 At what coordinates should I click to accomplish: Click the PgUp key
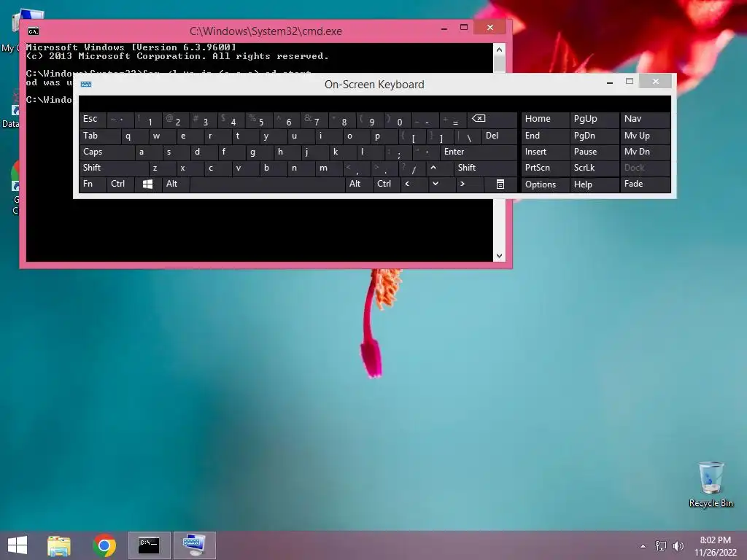(x=594, y=120)
